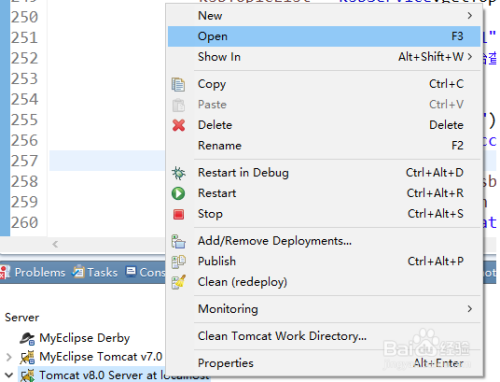
Task: Select MyEclipse Tomcat v7.0 server
Action: 101,357
